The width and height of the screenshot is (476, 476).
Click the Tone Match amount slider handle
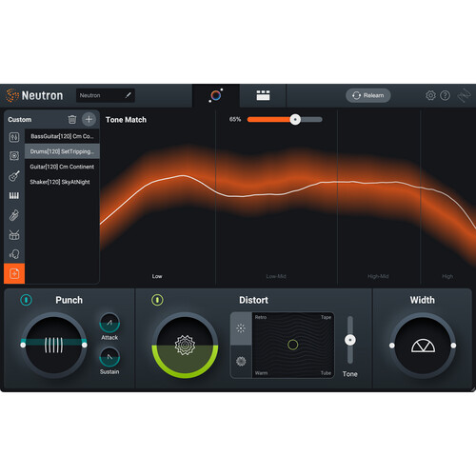[x=295, y=120]
